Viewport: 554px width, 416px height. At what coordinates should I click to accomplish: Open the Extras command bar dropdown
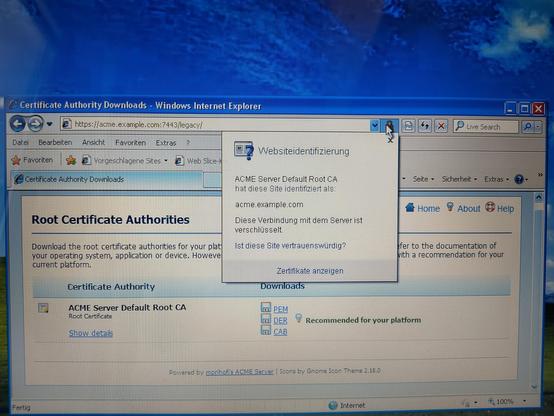(x=496, y=180)
